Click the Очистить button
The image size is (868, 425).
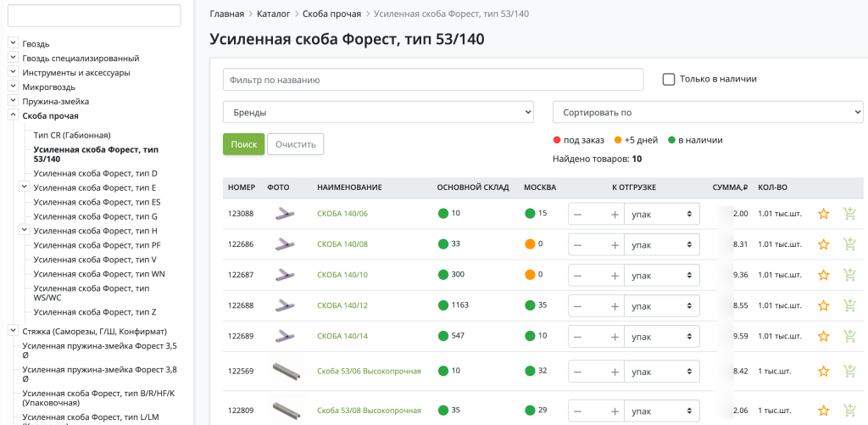[x=295, y=144]
